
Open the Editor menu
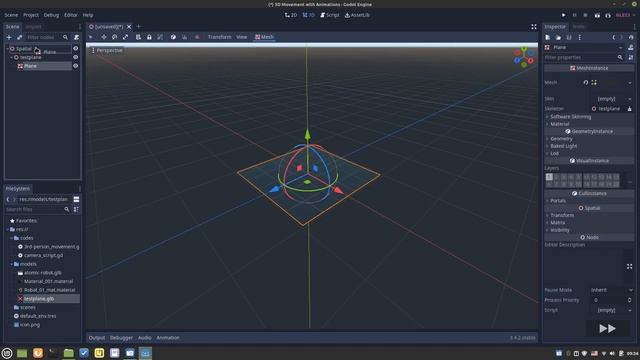point(70,15)
